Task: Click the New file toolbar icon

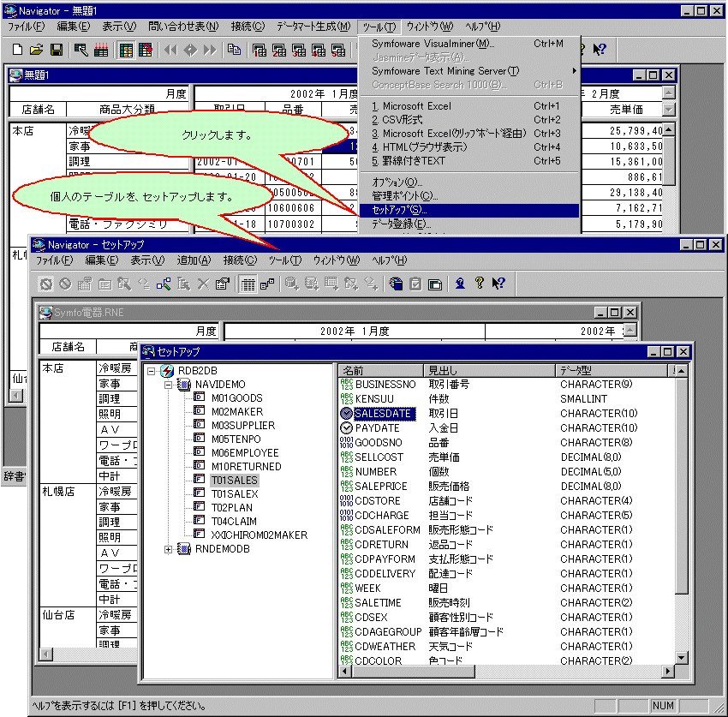Action: click(17, 50)
